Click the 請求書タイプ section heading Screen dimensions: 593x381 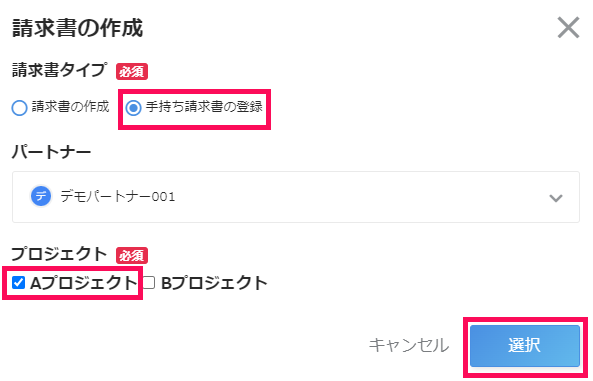click(x=59, y=70)
